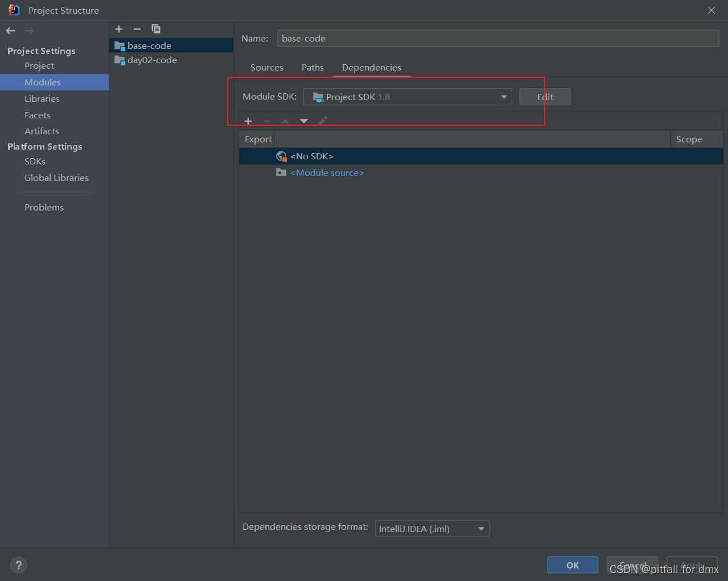
Task: Click the Export column header
Action: tap(258, 139)
